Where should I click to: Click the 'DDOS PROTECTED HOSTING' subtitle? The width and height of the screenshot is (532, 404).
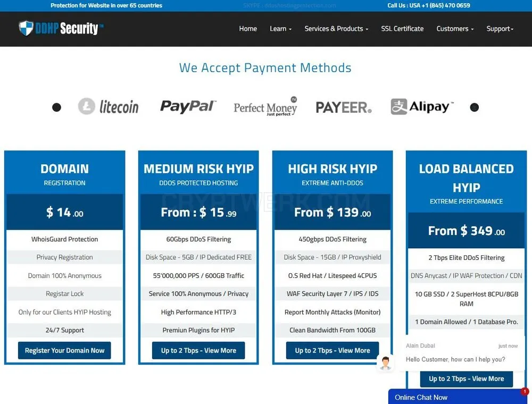(x=198, y=183)
